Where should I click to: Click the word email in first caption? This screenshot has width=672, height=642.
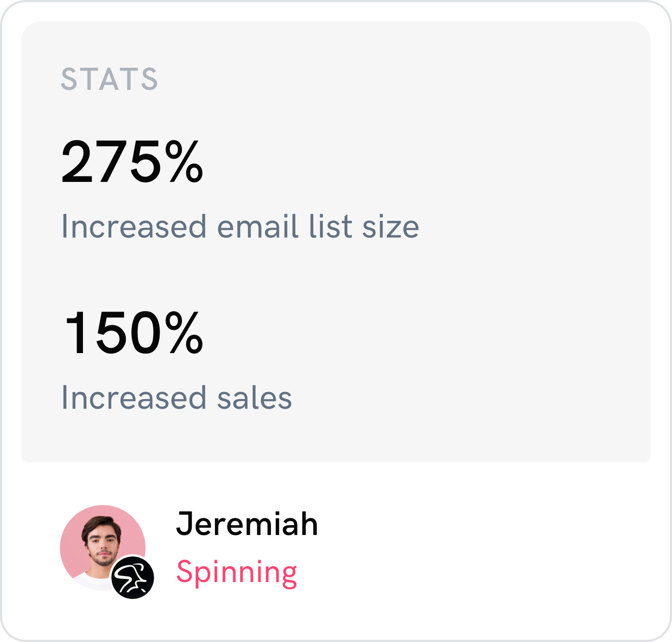tap(258, 226)
